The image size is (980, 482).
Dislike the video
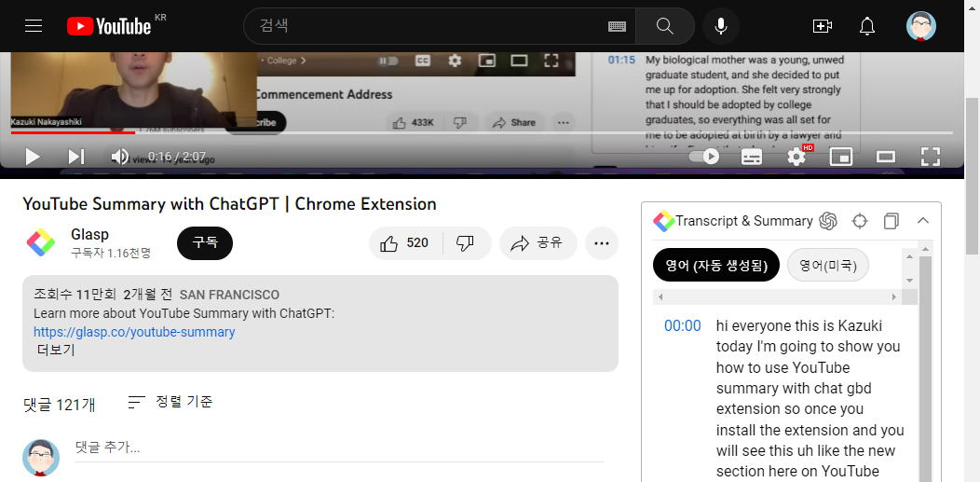tap(466, 243)
